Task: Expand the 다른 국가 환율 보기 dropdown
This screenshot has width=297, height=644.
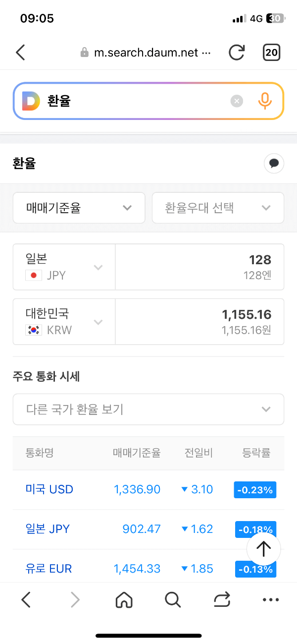Action: pos(148,409)
